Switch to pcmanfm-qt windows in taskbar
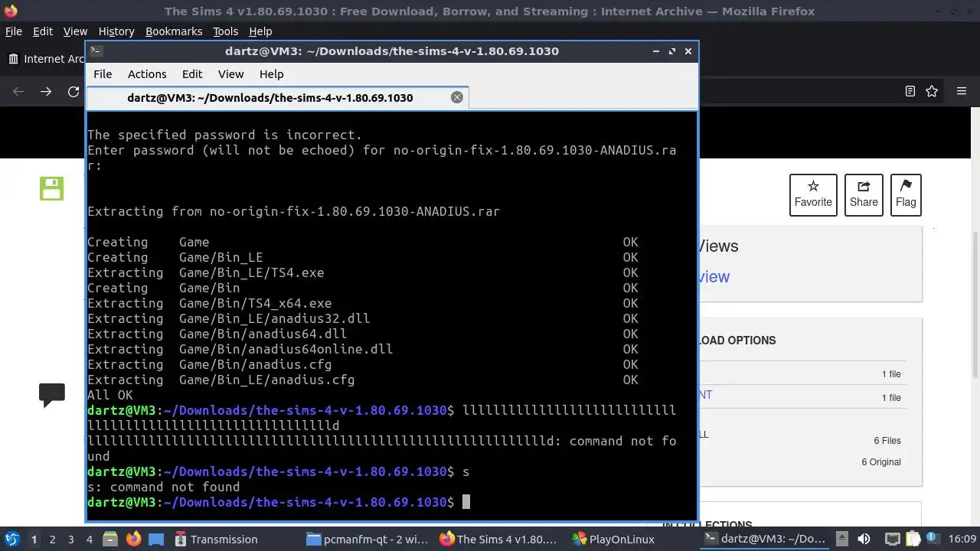The width and height of the screenshot is (980, 551). click(368, 540)
